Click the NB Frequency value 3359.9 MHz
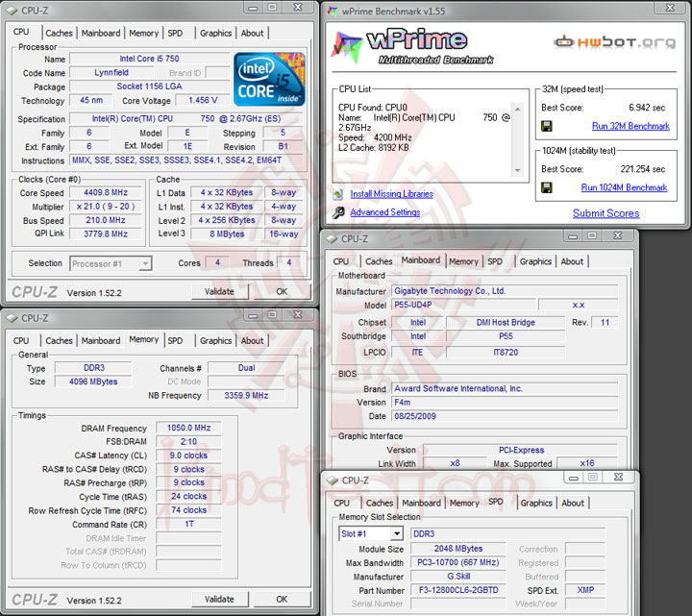 click(x=246, y=396)
